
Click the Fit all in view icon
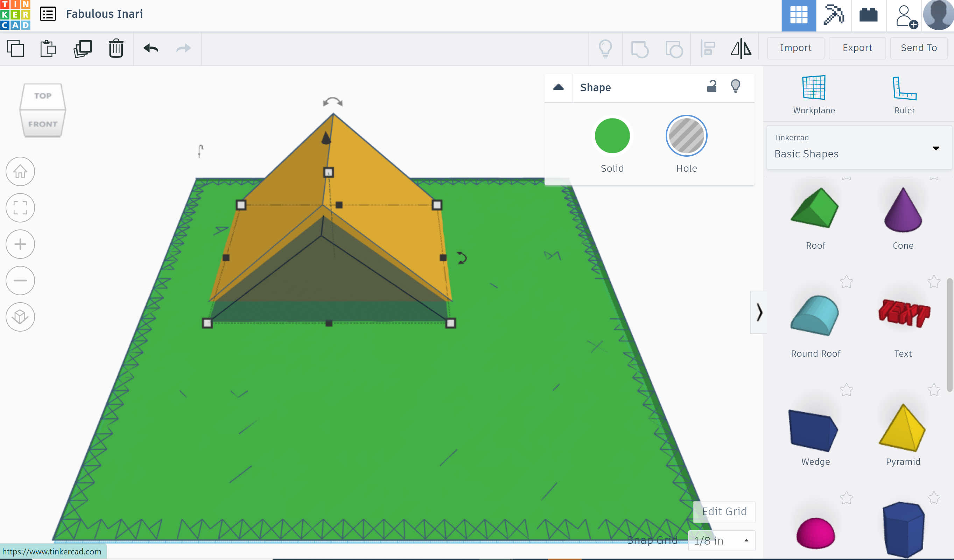tap(20, 208)
